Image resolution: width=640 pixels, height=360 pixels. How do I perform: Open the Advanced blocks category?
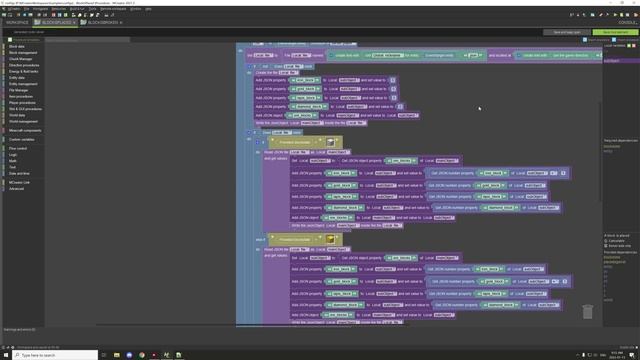tap(16, 189)
